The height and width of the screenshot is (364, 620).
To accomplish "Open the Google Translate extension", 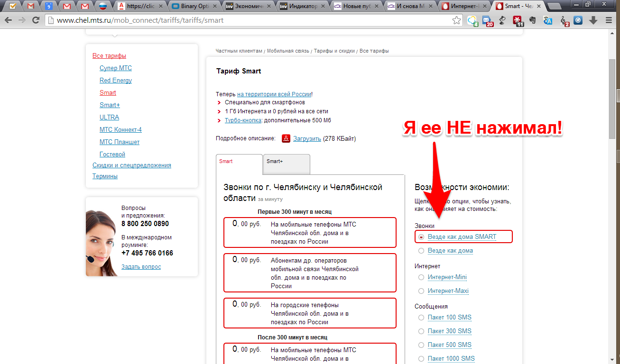I will (x=548, y=20).
